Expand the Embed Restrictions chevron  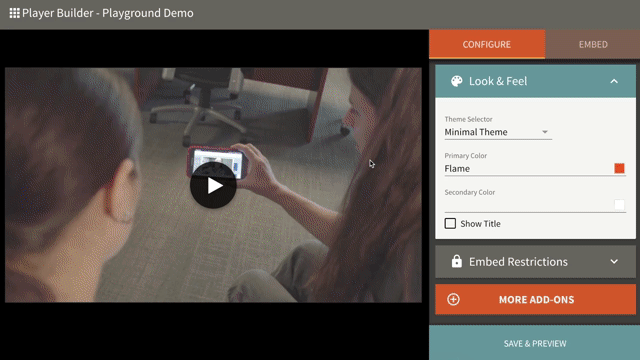click(614, 261)
